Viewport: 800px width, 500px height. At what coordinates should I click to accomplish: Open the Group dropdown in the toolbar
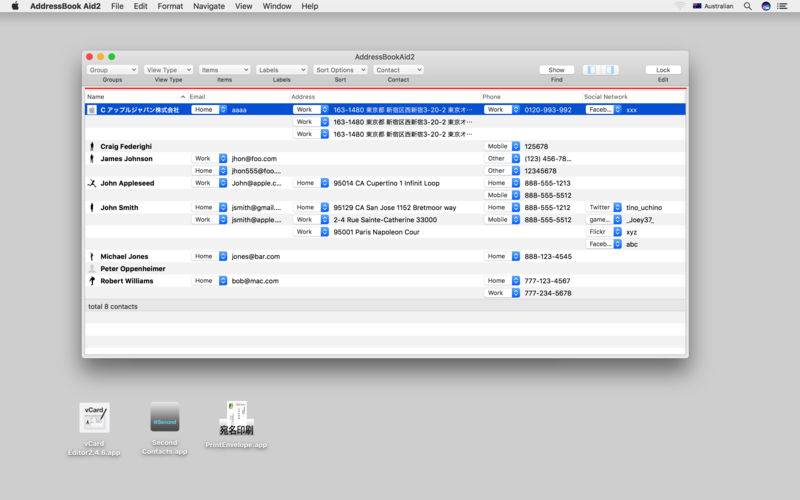112,70
